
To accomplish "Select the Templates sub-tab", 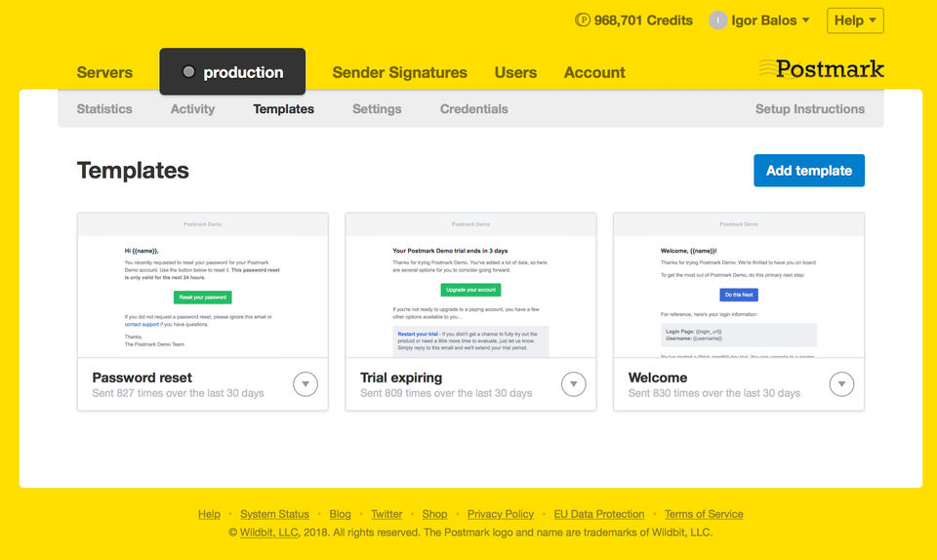I will coord(283,108).
